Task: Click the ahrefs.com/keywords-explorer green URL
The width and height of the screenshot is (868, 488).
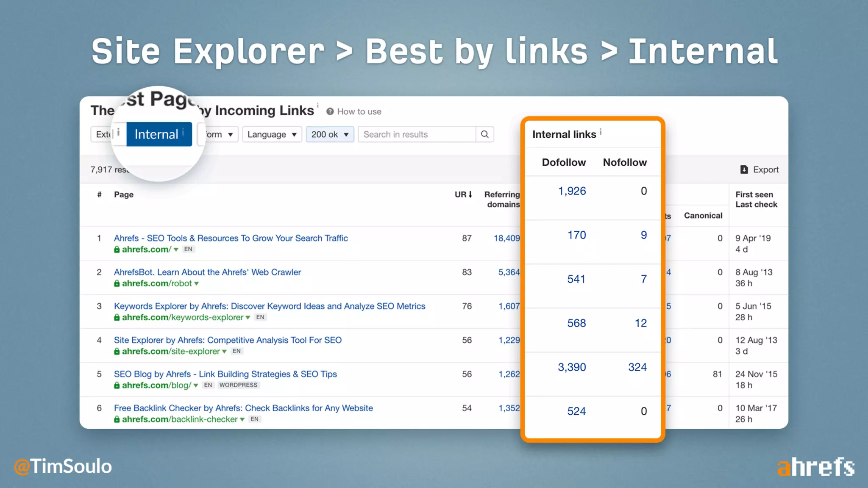Action: (x=183, y=317)
